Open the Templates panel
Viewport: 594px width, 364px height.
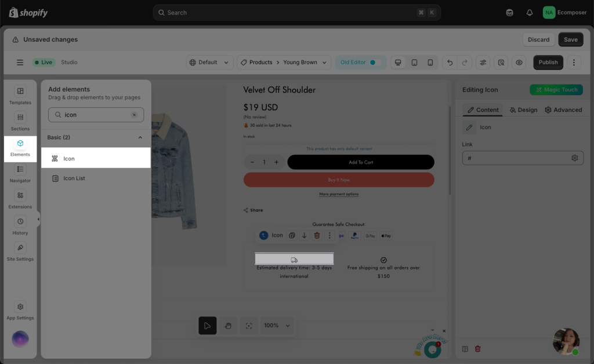20,95
